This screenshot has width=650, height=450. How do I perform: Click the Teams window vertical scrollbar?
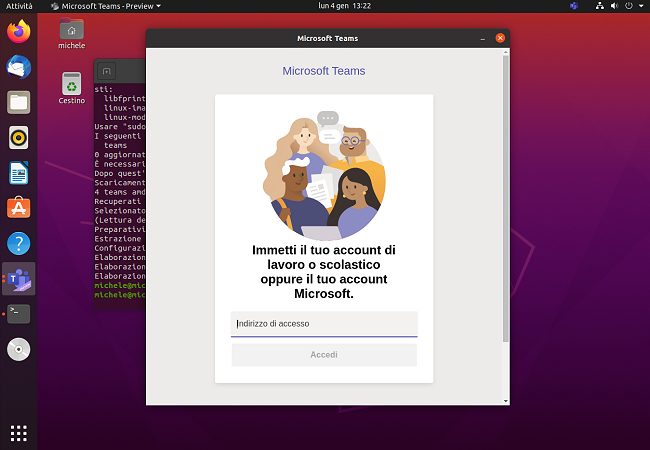coord(506,199)
